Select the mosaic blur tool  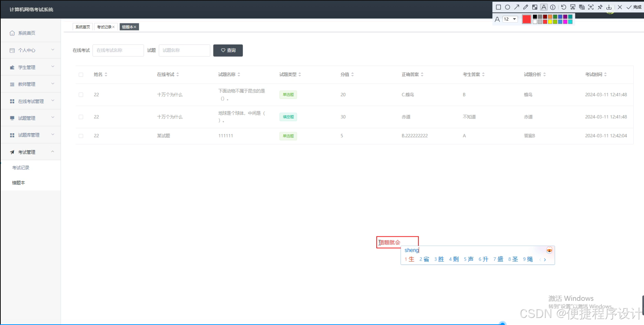pyautogui.click(x=535, y=7)
